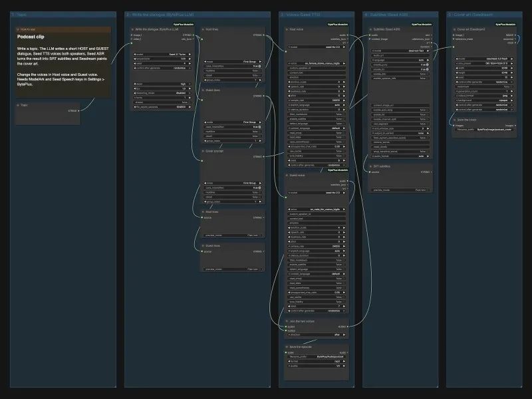Screen dimensions: 532x399
Task: Collapse the Join the two voices node
Action: 287,321
